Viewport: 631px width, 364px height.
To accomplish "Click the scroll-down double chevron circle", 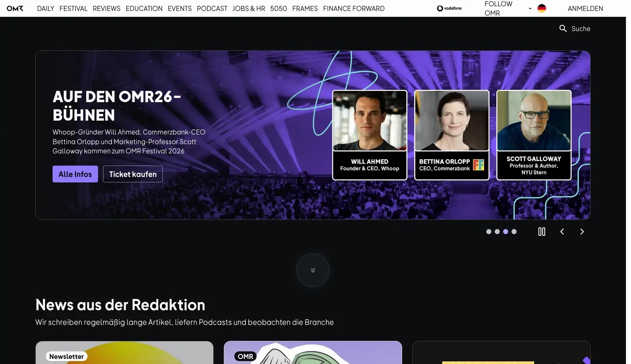I will (313, 270).
